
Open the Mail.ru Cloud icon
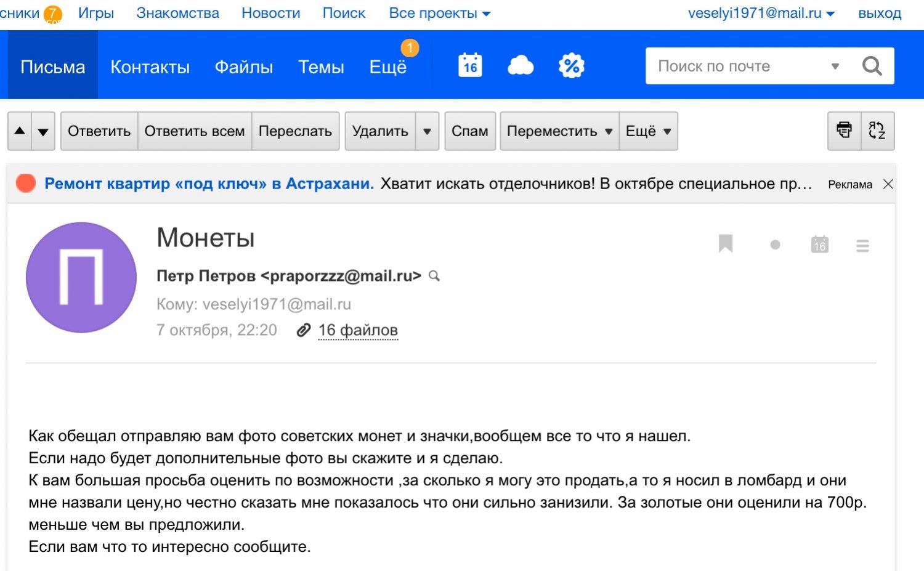[x=521, y=65]
